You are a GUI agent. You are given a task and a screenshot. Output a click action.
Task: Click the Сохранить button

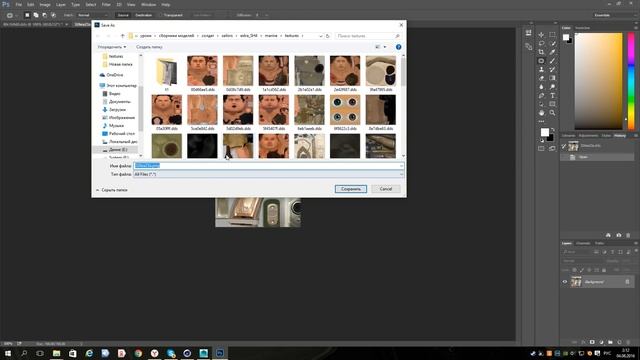(x=351, y=189)
